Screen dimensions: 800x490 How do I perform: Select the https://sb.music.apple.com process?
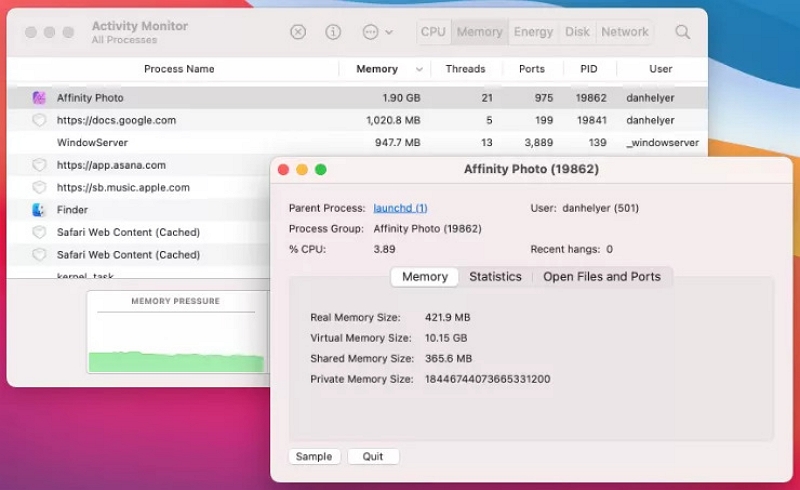pyautogui.click(x=123, y=187)
